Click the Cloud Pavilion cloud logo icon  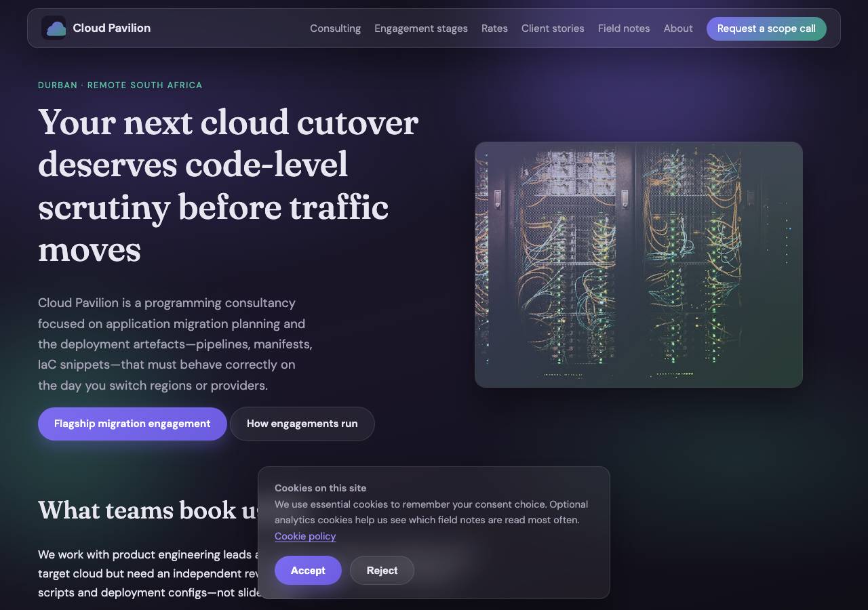(x=54, y=28)
